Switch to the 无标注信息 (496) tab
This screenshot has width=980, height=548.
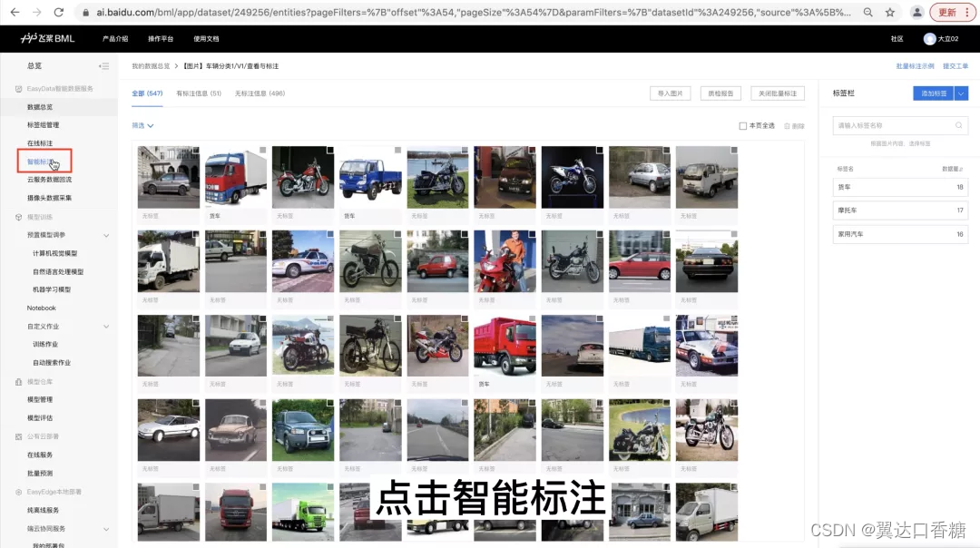(x=260, y=93)
